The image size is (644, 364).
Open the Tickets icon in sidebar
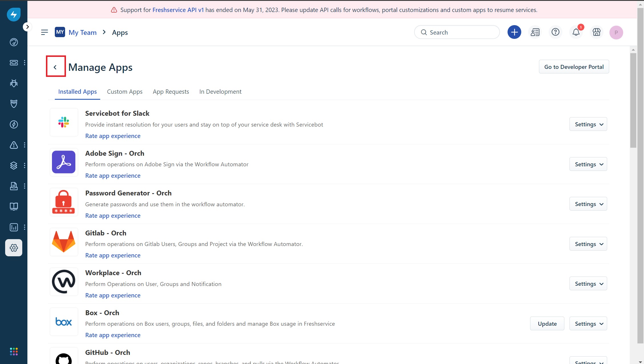click(x=14, y=63)
